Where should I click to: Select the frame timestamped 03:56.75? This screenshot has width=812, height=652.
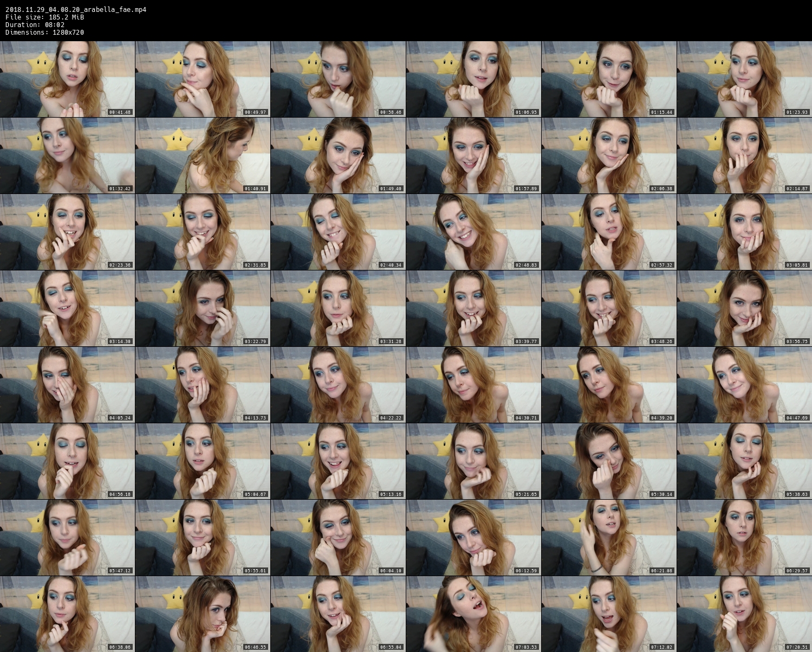[744, 308]
